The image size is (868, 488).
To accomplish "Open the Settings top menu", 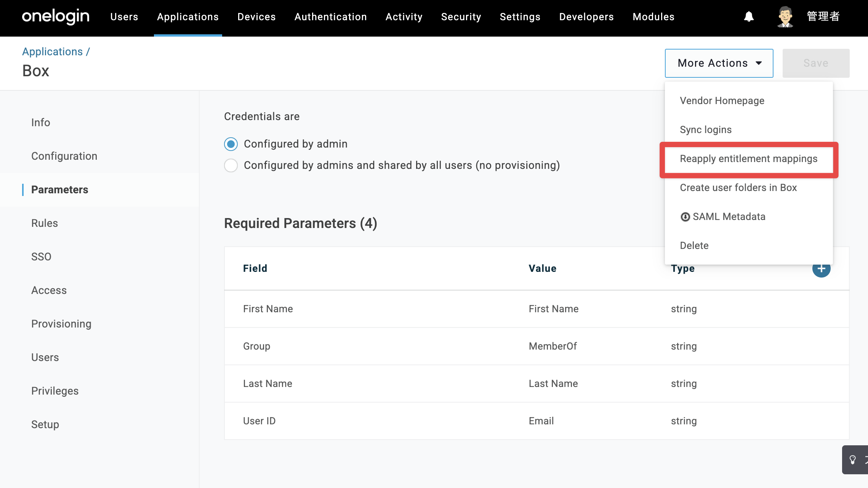I will click(520, 17).
